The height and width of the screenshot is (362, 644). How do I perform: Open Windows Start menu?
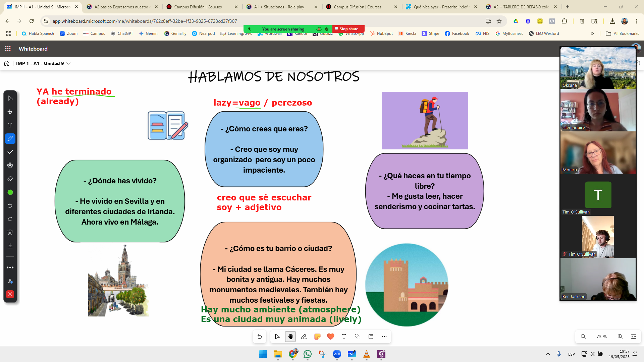[x=263, y=354]
